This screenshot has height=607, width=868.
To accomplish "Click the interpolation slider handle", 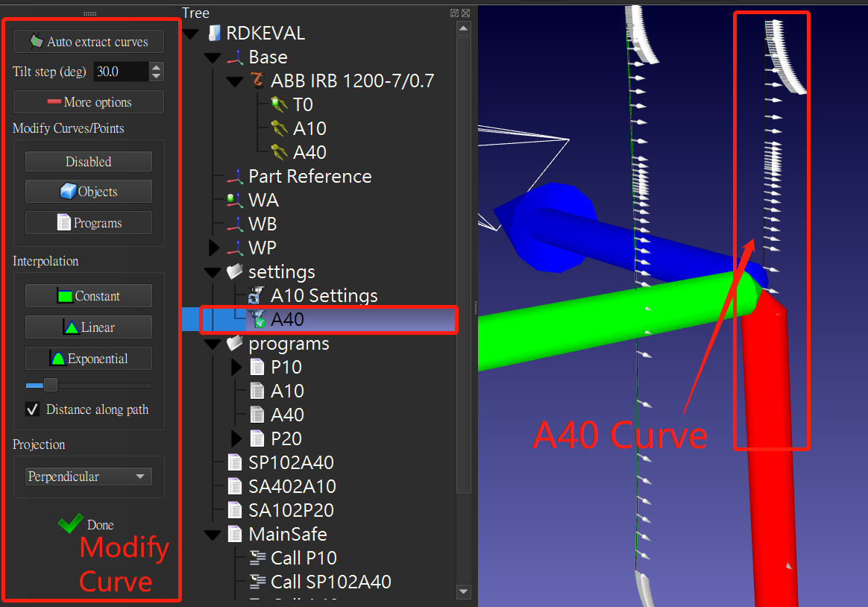I will pyautogui.click(x=50, y=385).
